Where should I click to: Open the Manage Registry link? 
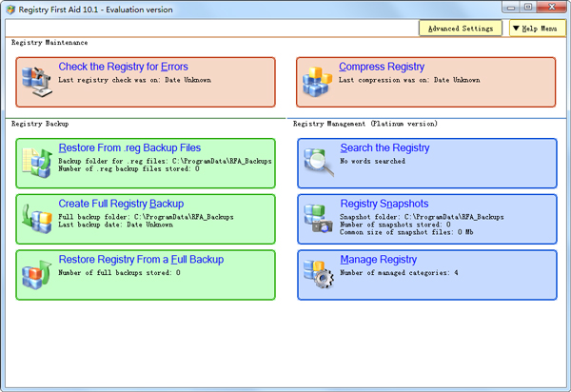click(379, 259)
